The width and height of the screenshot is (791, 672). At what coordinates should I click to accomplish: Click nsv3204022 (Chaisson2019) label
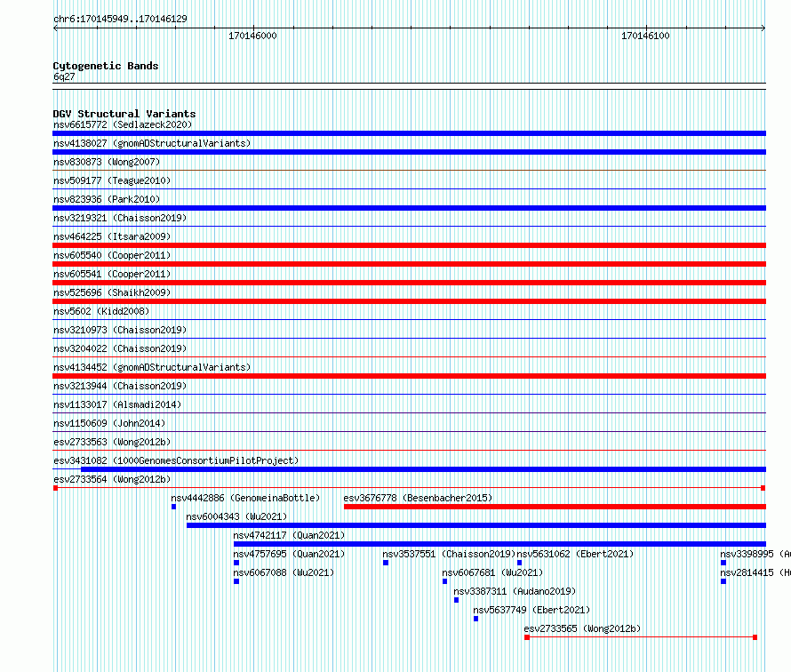[120, 348]
